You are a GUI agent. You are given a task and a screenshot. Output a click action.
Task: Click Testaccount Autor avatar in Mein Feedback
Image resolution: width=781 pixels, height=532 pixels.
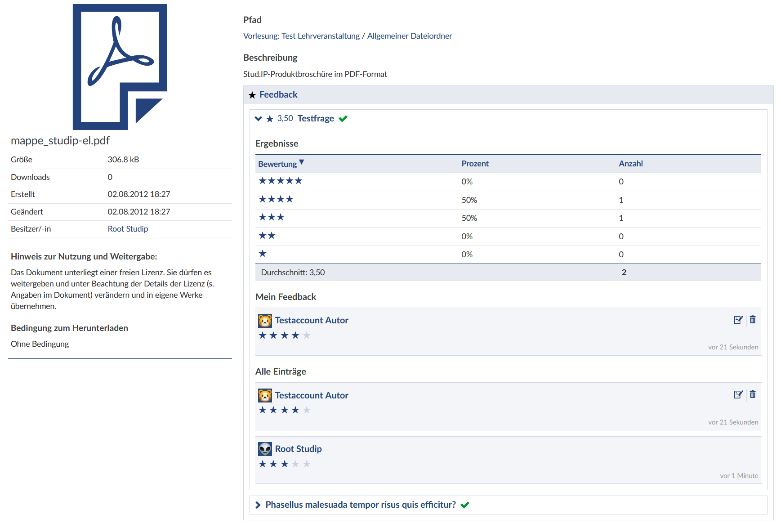click(265, 321)
